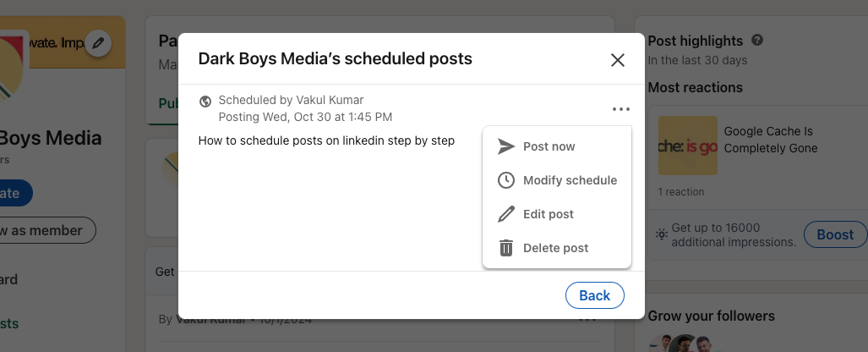Choose Delete post option

pos(557,248)
